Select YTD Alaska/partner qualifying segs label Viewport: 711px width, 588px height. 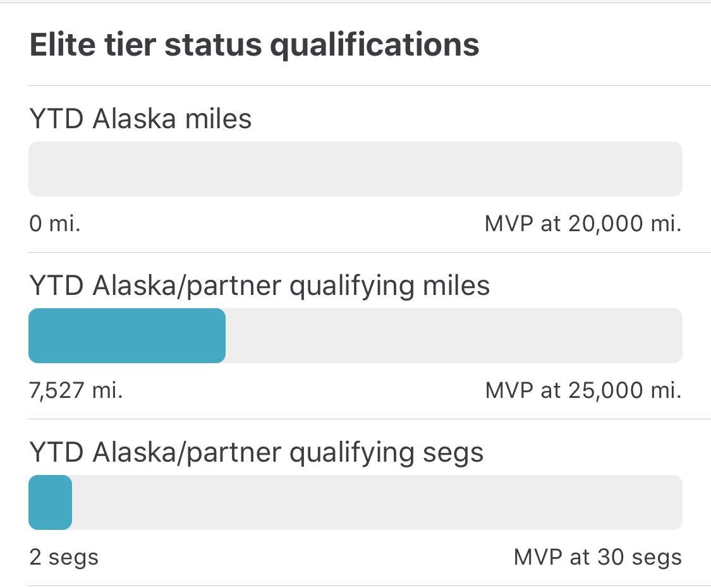(x=256, y=453)
